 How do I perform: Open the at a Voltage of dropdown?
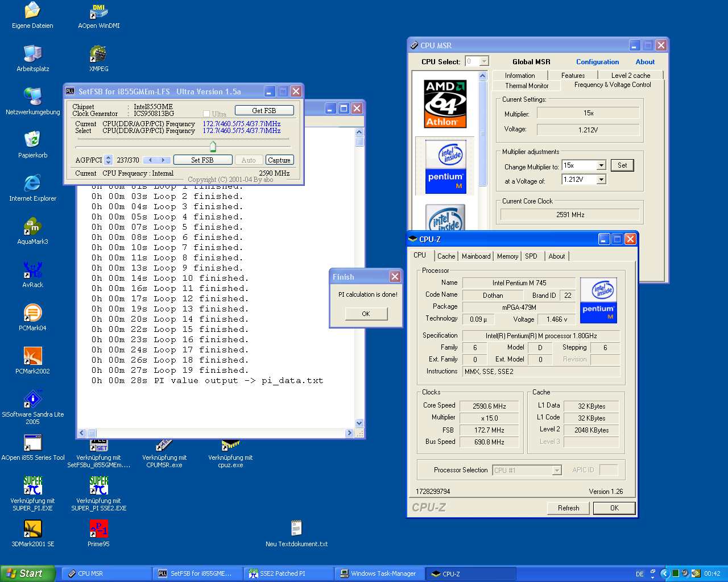[601, 180]
